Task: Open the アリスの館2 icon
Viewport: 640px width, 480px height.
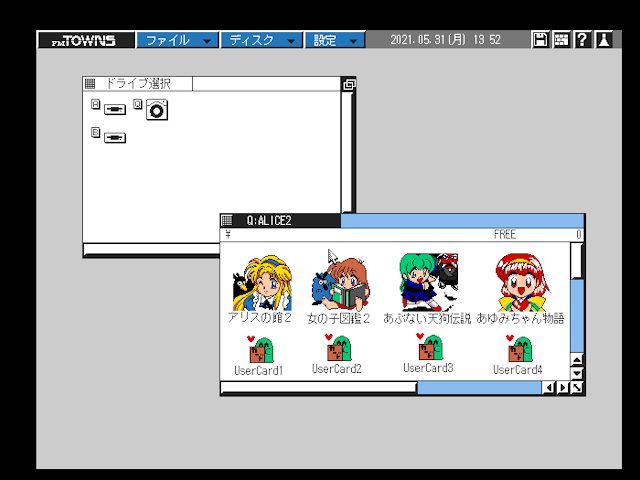Action: [262, 283]
